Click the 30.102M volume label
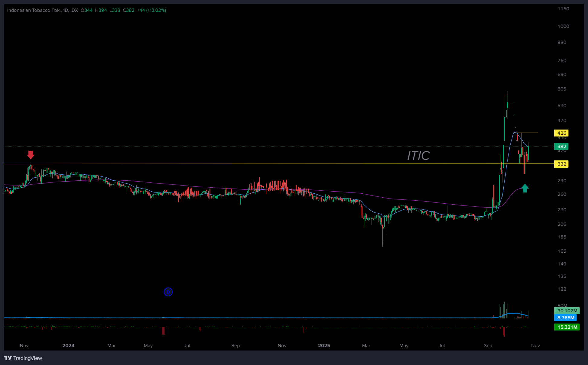Screen dimensions: 588x365 pos(567,311)
